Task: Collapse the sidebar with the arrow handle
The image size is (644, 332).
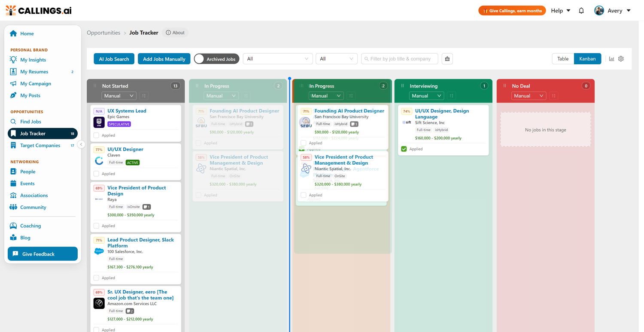Action: point(81,145)
